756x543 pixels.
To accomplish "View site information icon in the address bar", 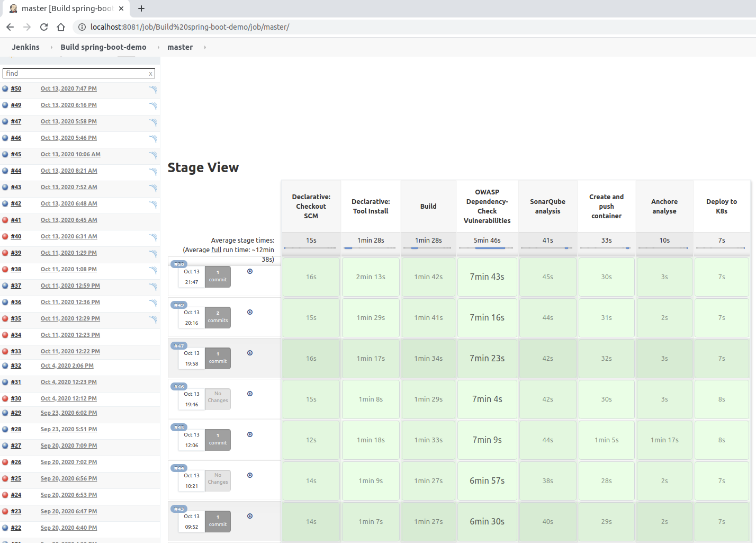I will [x=82, y=27].
